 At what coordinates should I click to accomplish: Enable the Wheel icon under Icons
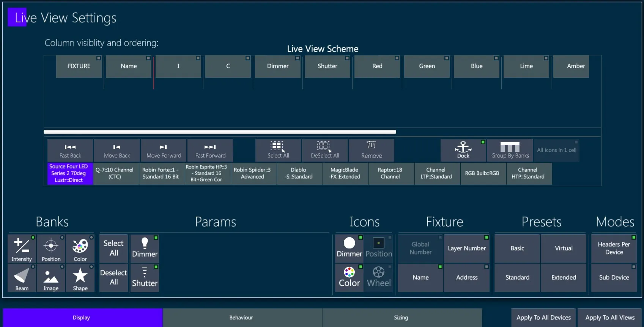[379, 278]
